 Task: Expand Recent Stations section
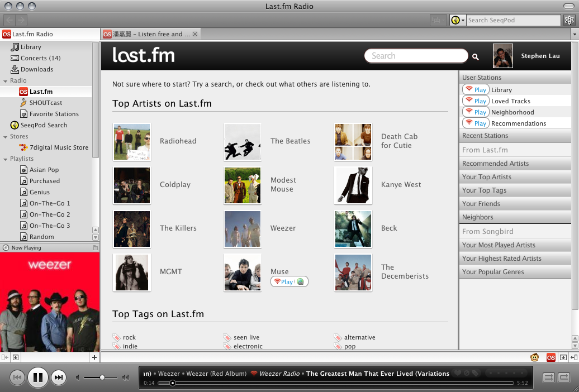click(515, 136)
